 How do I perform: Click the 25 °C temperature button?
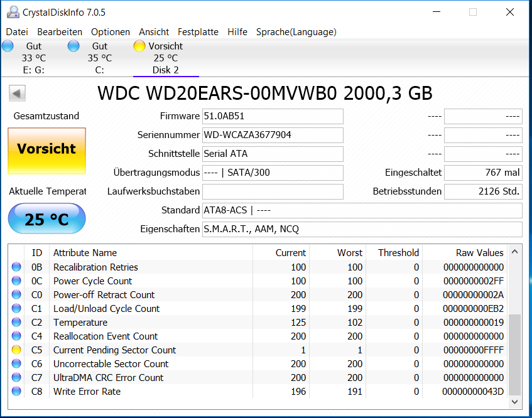point(47,218)
